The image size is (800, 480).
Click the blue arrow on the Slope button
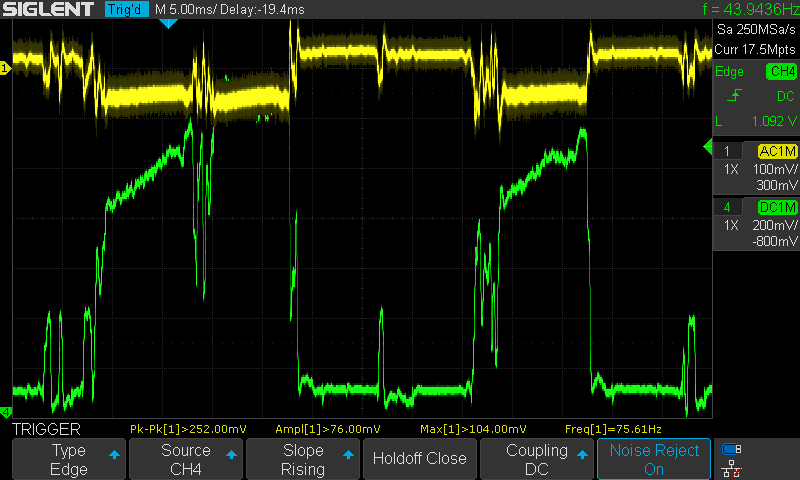[x=348, y=454]
